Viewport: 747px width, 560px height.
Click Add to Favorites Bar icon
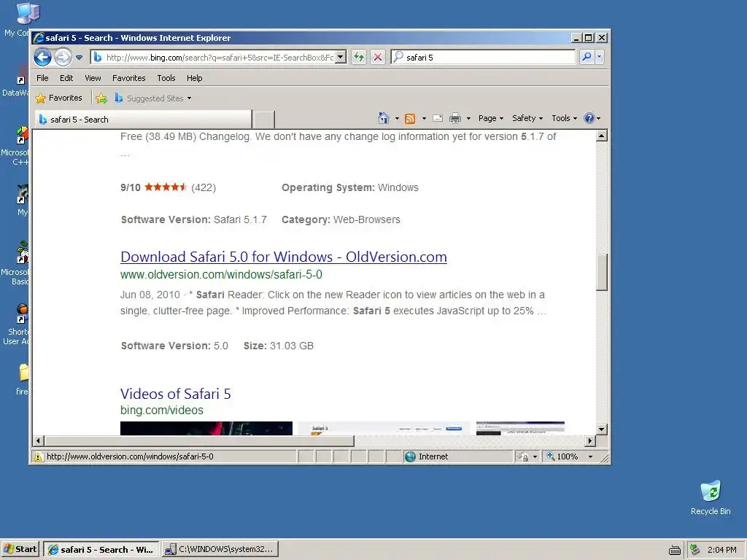point(101,98)
